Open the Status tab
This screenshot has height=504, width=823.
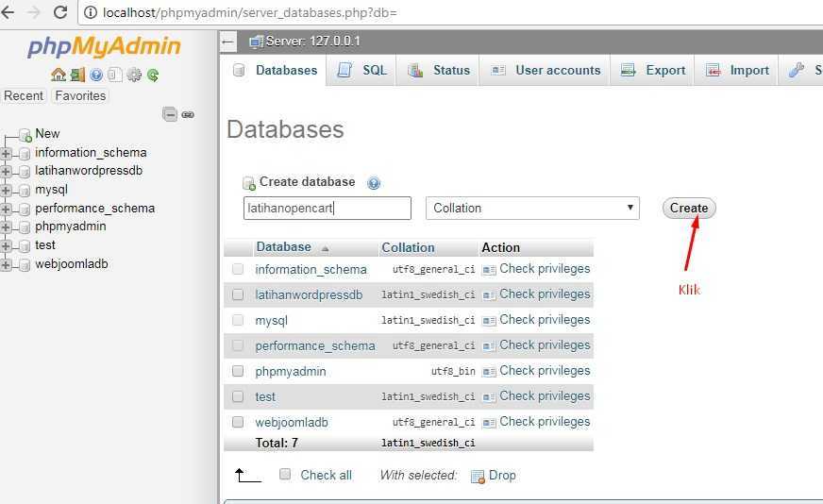(x=438, y=71)
